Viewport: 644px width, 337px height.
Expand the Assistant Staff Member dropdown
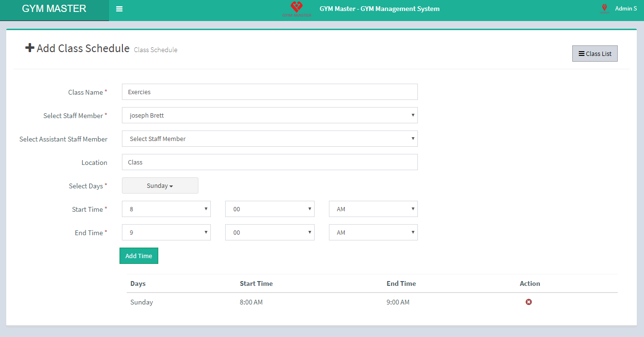click(x=270, y=139)
